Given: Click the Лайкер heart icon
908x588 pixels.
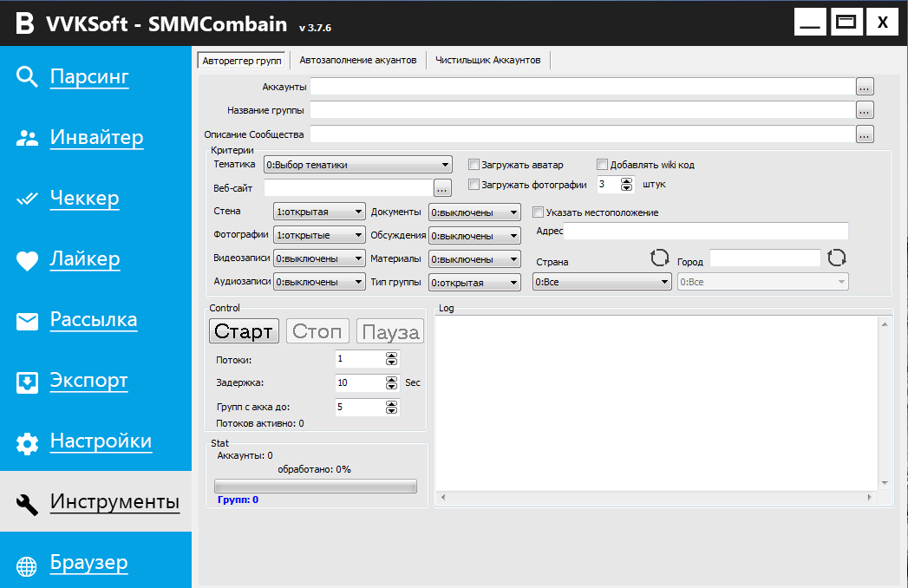Looking at the screenshot, I should pos(27,260).
